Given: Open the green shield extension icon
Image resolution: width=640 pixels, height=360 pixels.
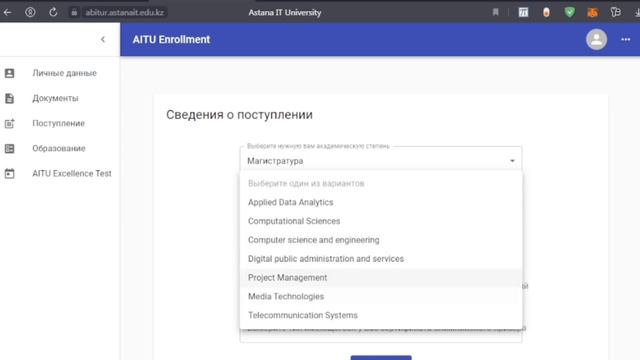Looking at the screenshot, I should [569, 12].
